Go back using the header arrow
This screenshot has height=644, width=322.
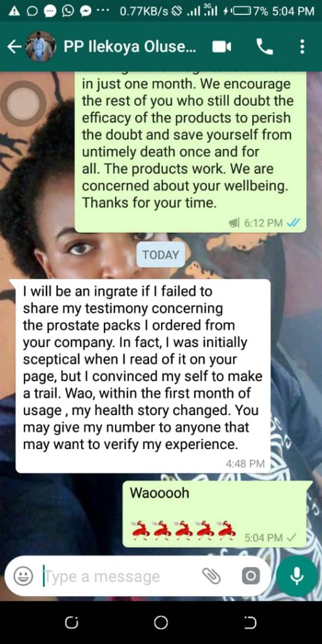(14, 47)
